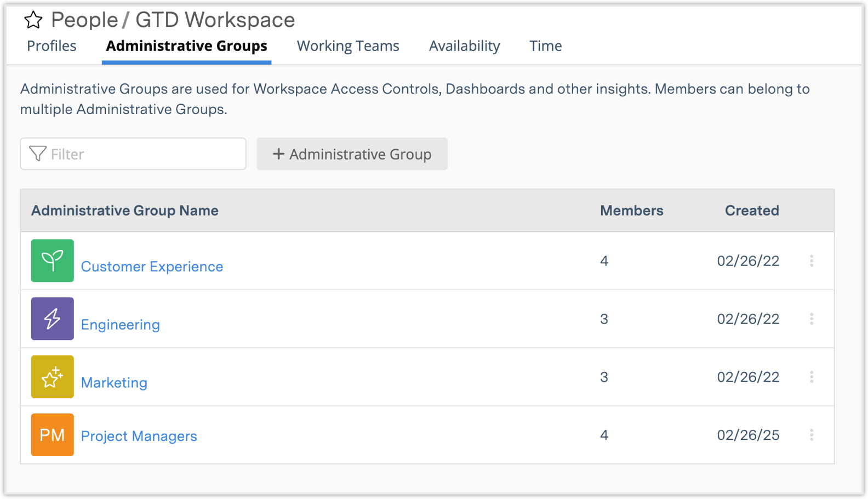Click the favorite star icon beside People
This screenshot has width=868, height=499.
pos(33,20)
